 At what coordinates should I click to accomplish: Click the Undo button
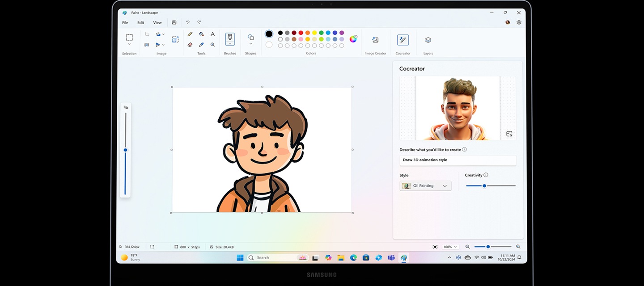pyautogui.click(x=188, y=22)
